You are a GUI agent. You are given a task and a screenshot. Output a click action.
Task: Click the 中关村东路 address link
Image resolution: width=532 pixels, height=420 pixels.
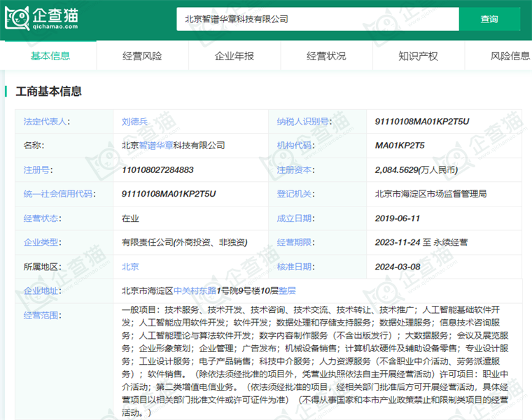195,290
